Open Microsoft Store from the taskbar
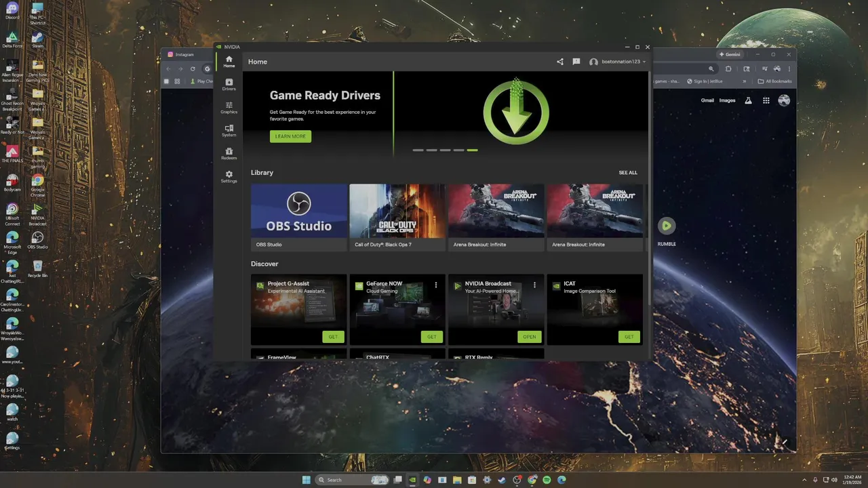Viewport: 868px width, 488px height. click(472, 480)
